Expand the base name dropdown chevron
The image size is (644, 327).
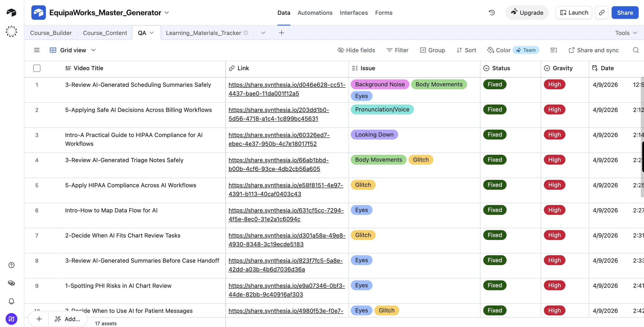(x=167, y=13)
